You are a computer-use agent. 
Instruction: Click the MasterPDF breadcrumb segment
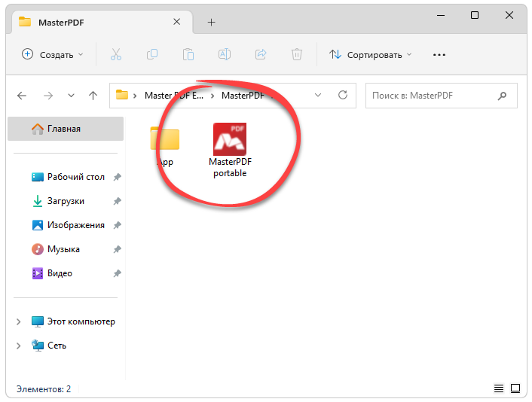243,96
